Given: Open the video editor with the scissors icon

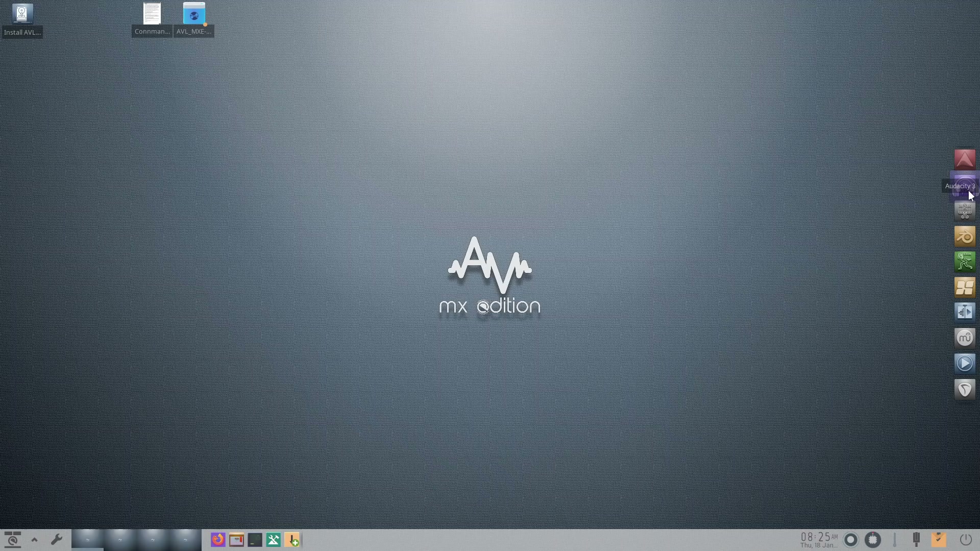Looking at the screenshot, I should click(x=964, y=210).
